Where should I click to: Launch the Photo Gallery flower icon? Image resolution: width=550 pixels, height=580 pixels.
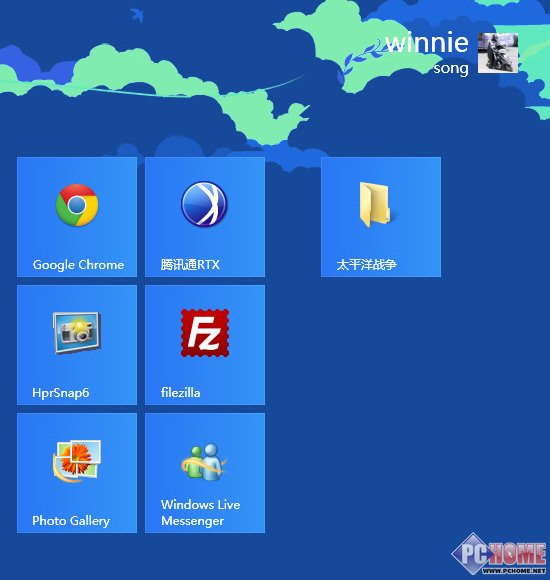(77, 461)
